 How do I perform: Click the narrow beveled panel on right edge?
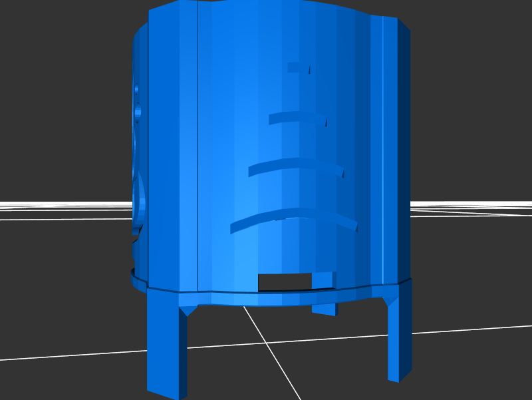click(x=404, y=153)
